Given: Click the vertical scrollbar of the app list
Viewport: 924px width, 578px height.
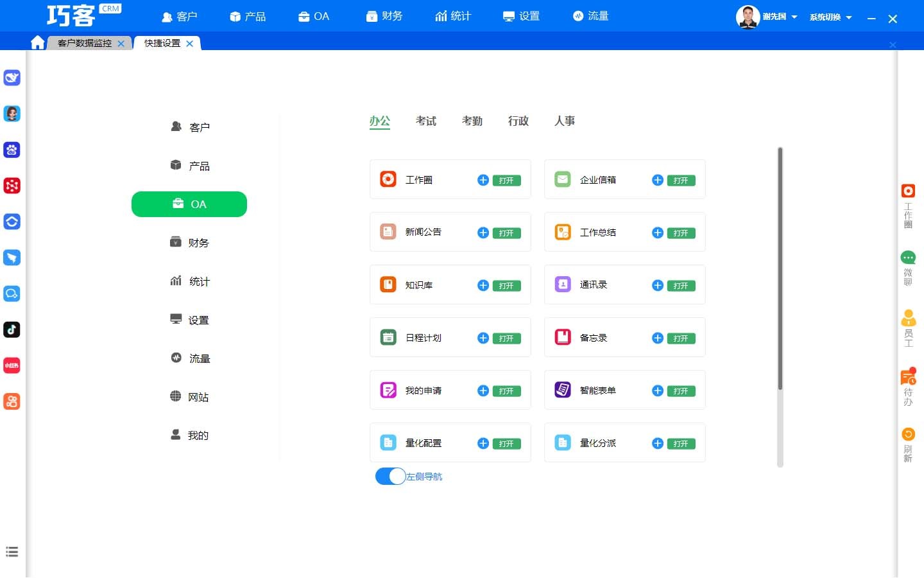Looking at the screenshot, I should tap(780, 270).
